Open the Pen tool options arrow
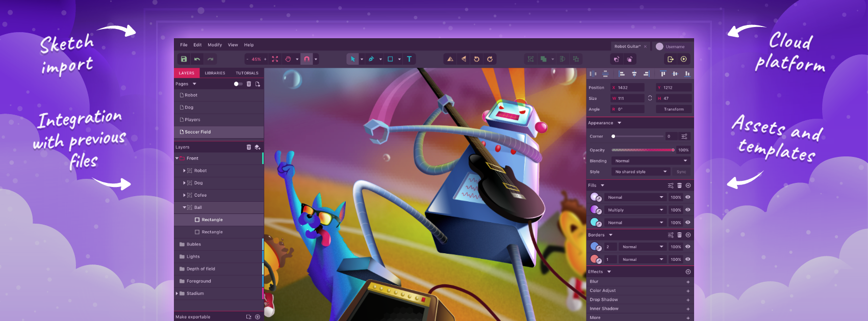 (x=380, y=59)
